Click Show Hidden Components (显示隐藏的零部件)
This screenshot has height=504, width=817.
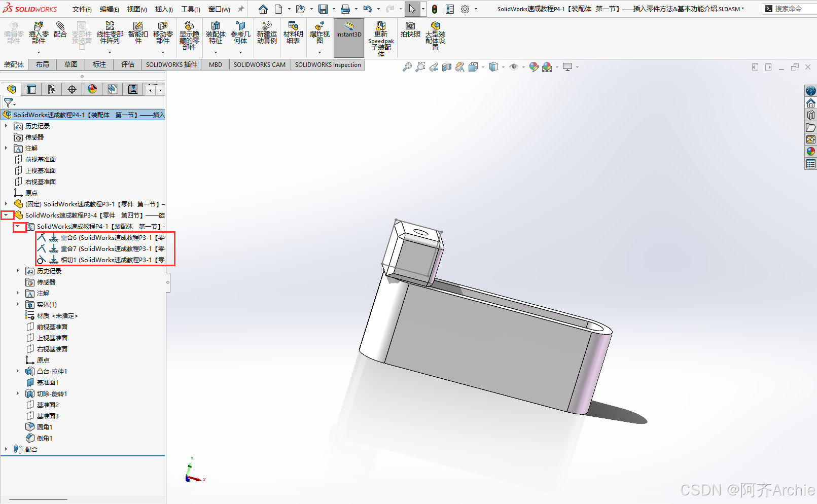(189, 35)
